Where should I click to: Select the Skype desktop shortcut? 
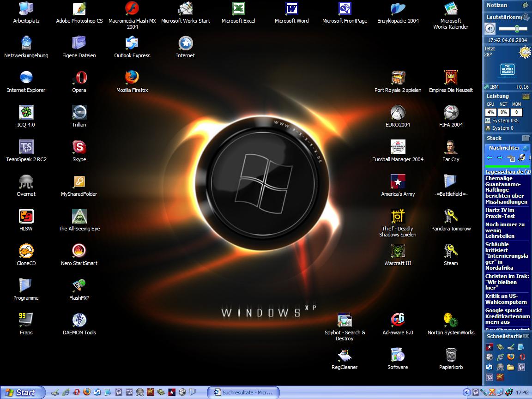[79, 147]
